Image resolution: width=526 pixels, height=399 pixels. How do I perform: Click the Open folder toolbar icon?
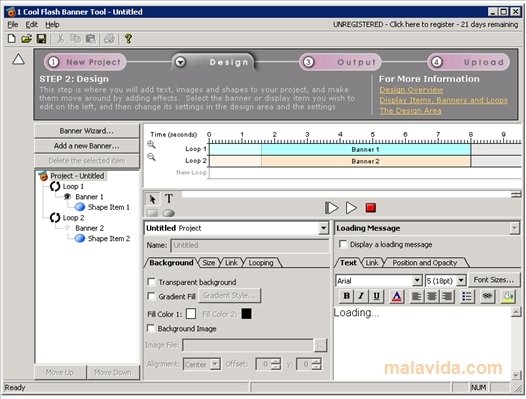click(27, 39)
